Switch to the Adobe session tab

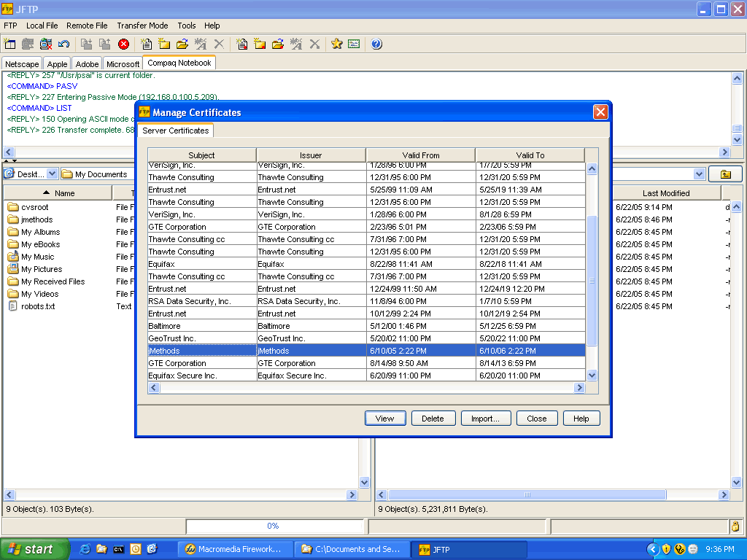tap(88, 64)
